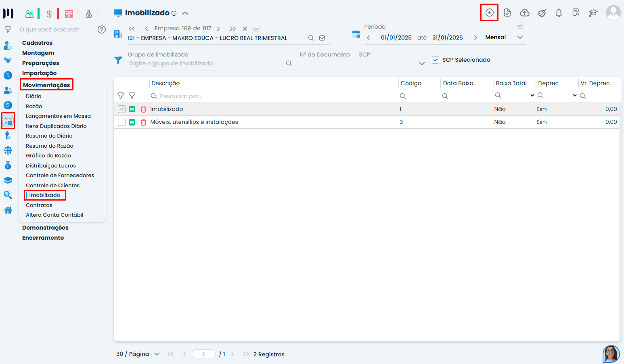Image resolution: width=624 pixels, height=364 pixels.
Task: Collapse the Imobilizado header chevron
Action: pos(185,13)
